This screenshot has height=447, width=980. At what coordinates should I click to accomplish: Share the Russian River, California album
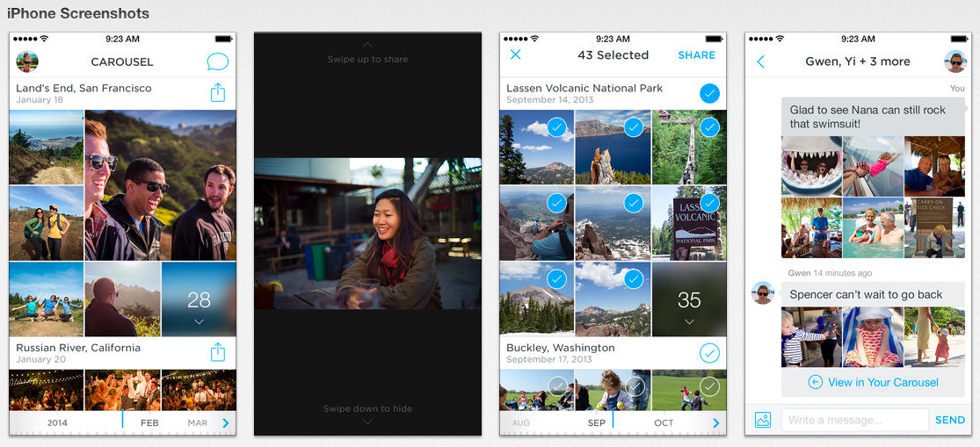pos(217,352)
